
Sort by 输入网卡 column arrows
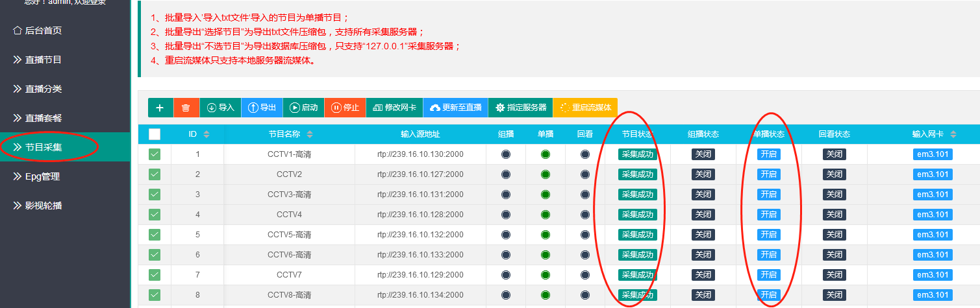953,134
